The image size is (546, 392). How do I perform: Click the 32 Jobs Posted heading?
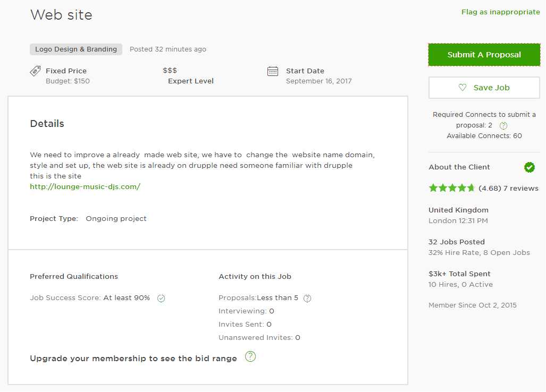click(x=457, y=242)
